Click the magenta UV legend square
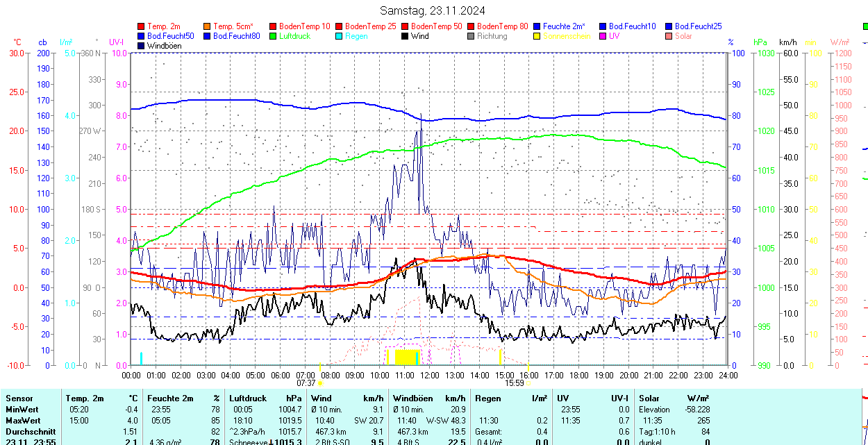Image resolution: width=868 pixels, height=445 pixels. pos(603,36)
